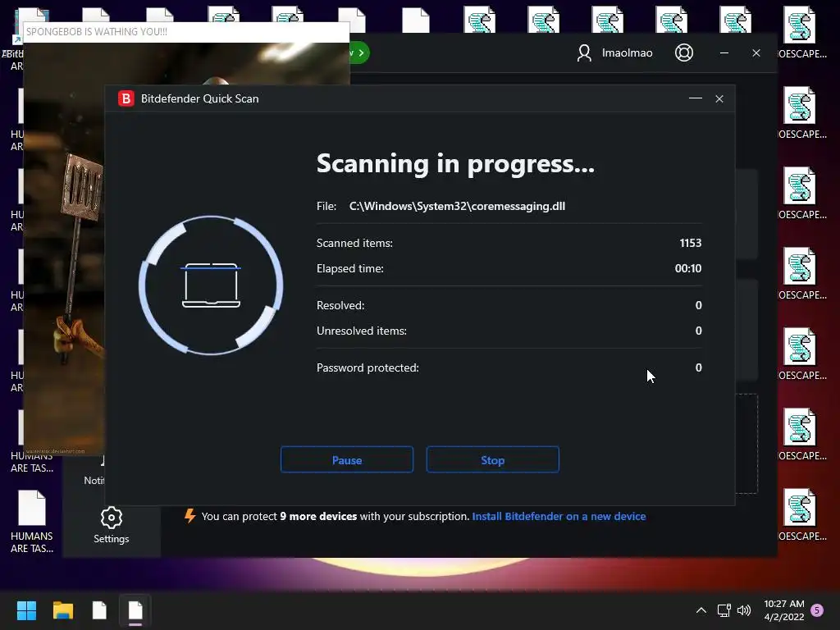
Task: Close the Bitdefender Quick Scan dialog
Action: point(719,98)
